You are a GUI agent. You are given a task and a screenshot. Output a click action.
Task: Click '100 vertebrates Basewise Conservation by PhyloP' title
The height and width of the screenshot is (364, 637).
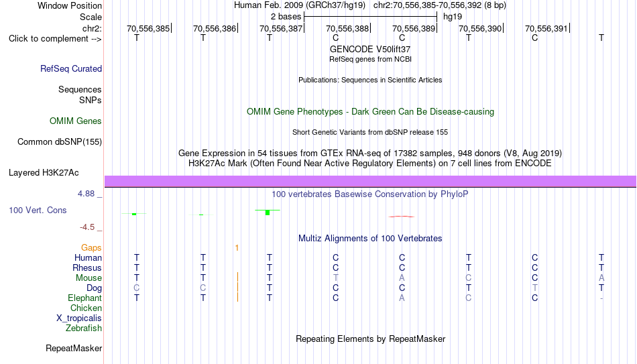[x=369, y=194]
